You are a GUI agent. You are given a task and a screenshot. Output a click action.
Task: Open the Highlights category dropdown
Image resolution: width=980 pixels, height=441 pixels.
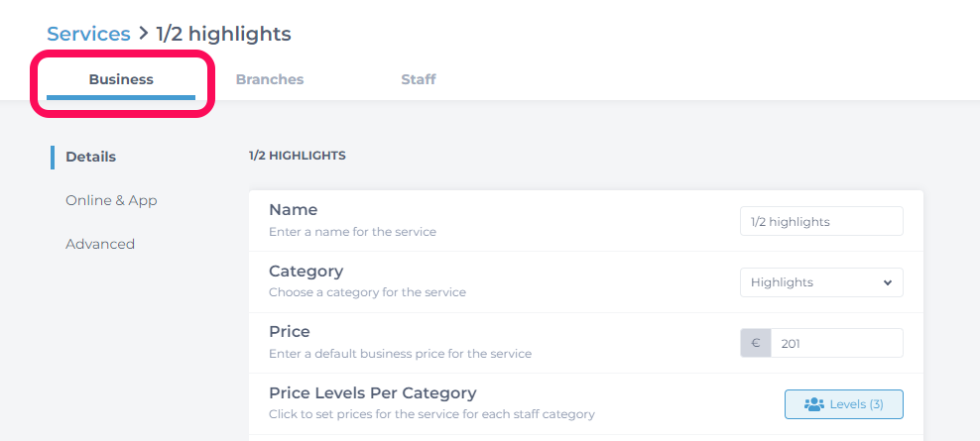(821, 282)
